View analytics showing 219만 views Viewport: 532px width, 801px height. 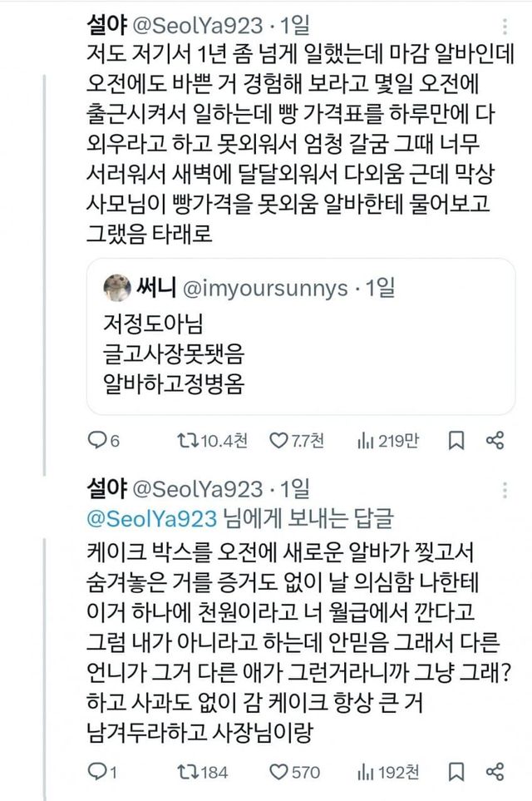click(367, 440)
